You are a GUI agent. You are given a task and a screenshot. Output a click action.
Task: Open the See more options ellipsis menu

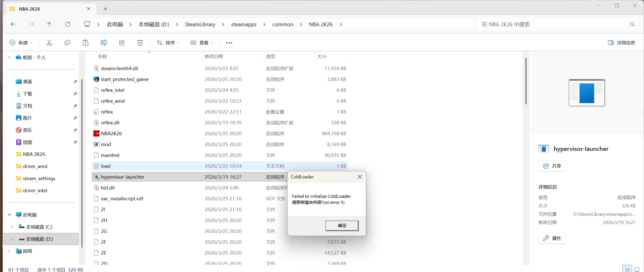[229, 43]
